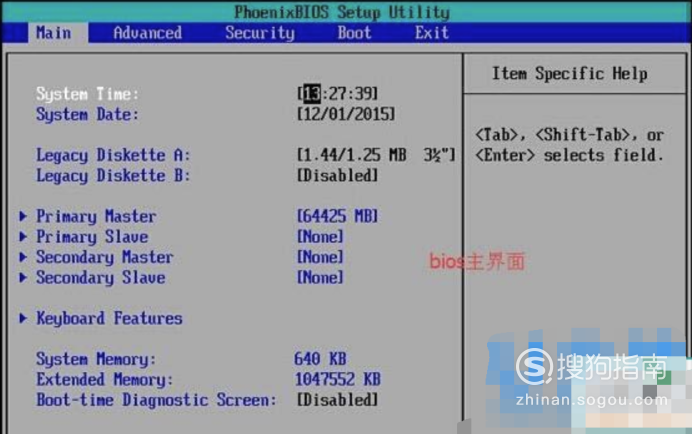This screenshot has height=434, width=692.
Task: Click the PhoenixBIOS Setup Utility title
Action: click(342, 12)
